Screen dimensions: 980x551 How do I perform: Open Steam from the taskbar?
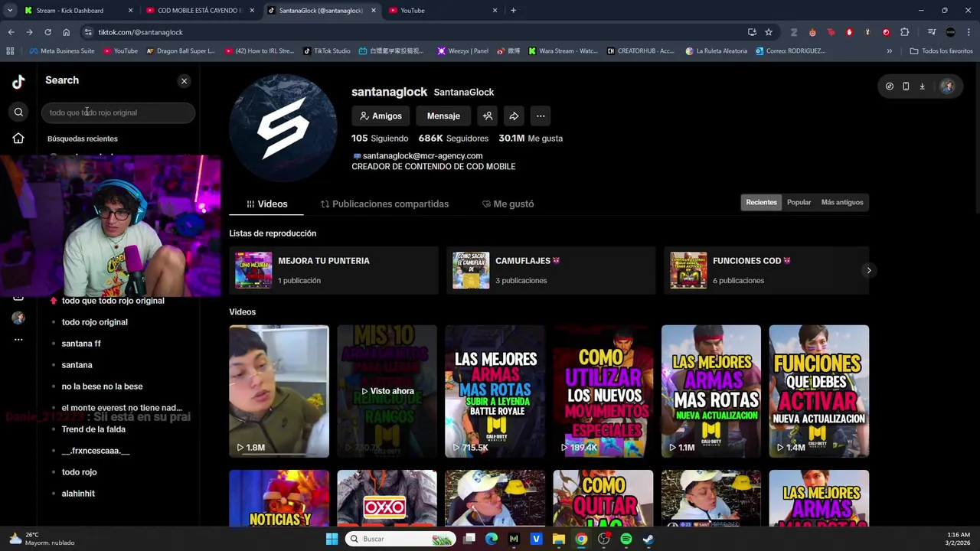tap(648, 539)
